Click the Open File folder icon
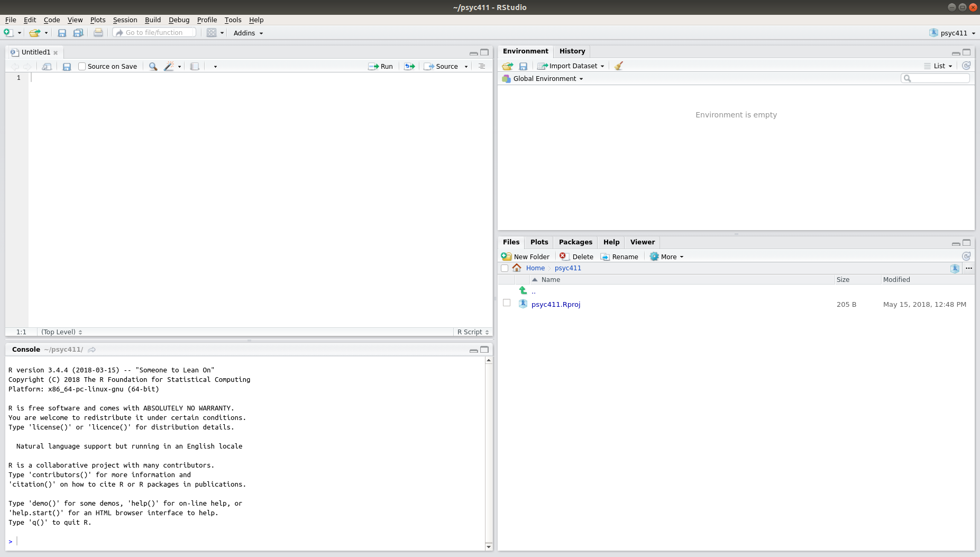The image size is (980, 557). pos(34,33)
